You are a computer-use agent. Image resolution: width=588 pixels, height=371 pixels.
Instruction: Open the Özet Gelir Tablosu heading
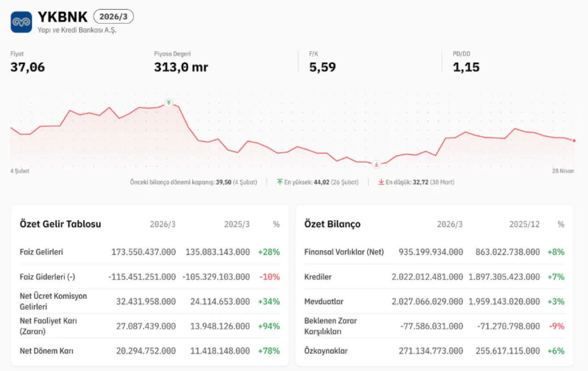click(x=60, y=224)
